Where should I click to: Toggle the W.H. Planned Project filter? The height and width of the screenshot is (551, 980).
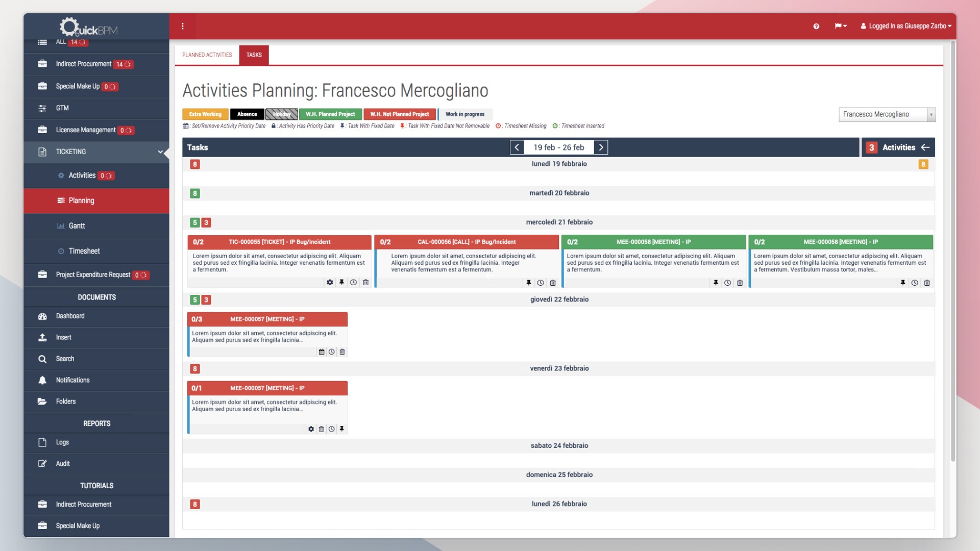point(330,114)
